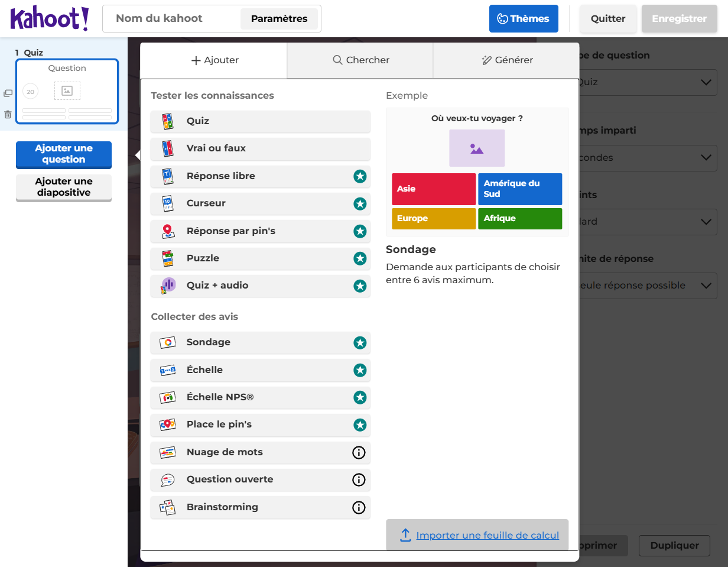
Task: Click the Curseur slider icon
Action: [x=168, y=203]
